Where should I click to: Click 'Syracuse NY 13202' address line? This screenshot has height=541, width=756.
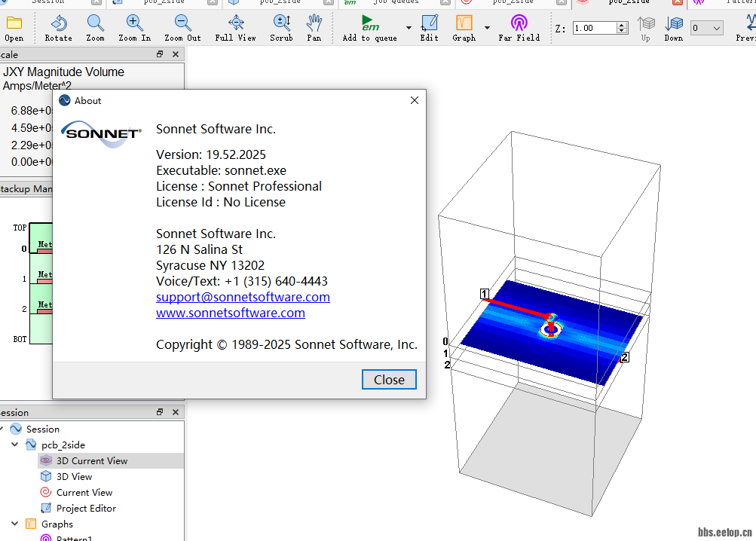tap(210, 266)
